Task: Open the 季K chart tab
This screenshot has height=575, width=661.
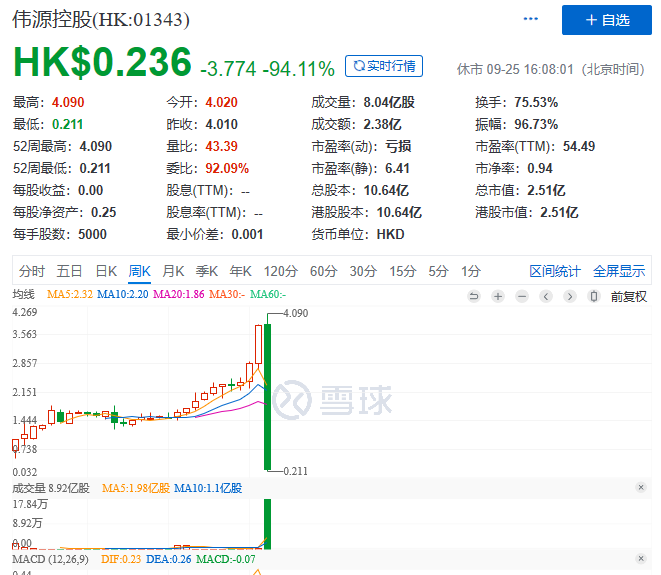Action: tap(207, 271)
